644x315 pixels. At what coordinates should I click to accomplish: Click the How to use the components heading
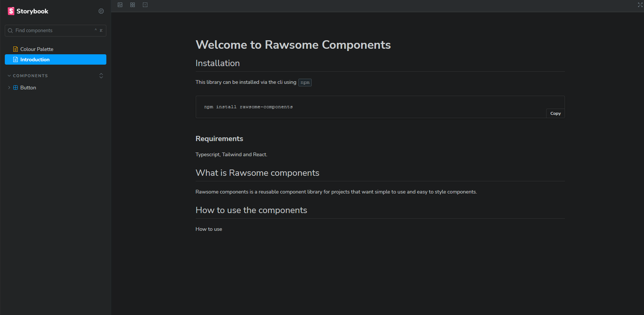click(251, 210)
